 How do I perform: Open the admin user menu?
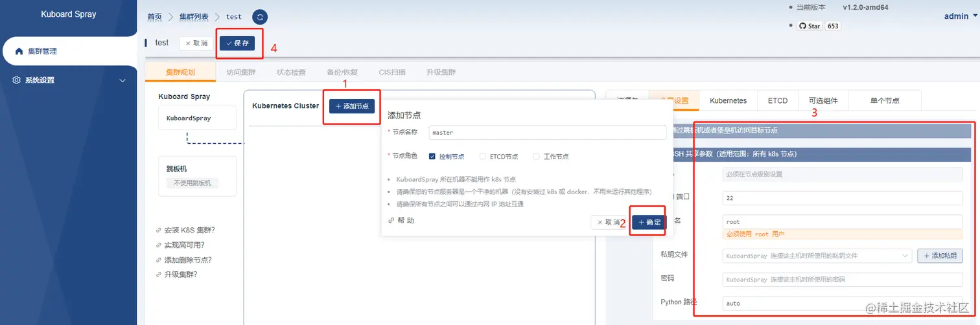[x=959, y=16]
